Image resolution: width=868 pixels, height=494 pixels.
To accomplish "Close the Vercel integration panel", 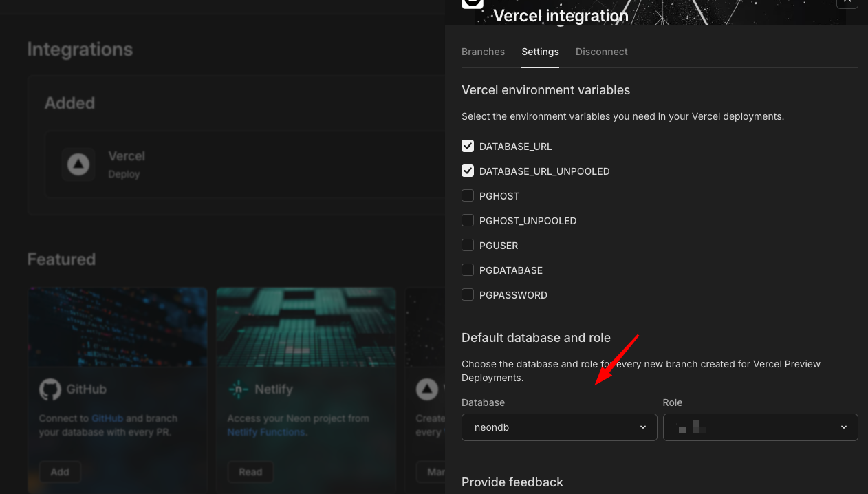I will pos(847,2).
